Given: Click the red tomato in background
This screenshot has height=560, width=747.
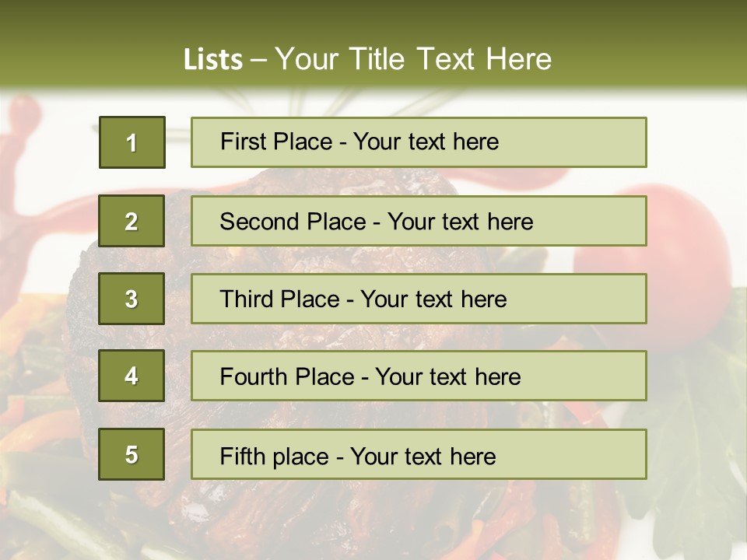Looking at the screenshot, I should [685, 233].
